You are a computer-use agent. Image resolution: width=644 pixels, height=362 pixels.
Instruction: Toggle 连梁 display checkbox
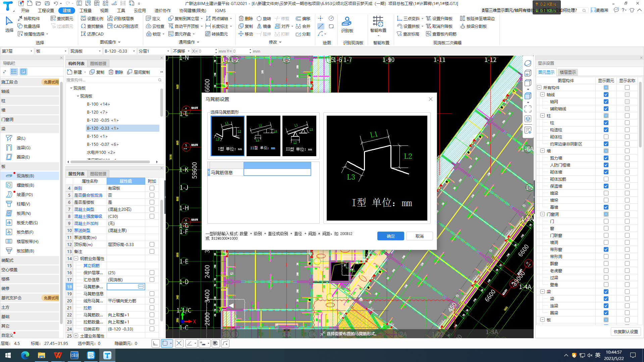(606, 306)
